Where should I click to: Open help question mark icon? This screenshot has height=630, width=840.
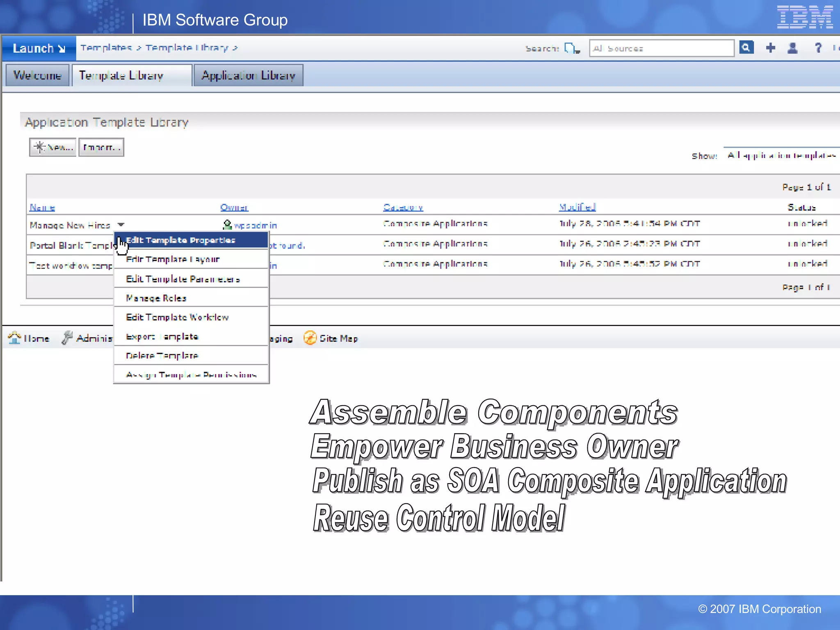tap(818, 48)
